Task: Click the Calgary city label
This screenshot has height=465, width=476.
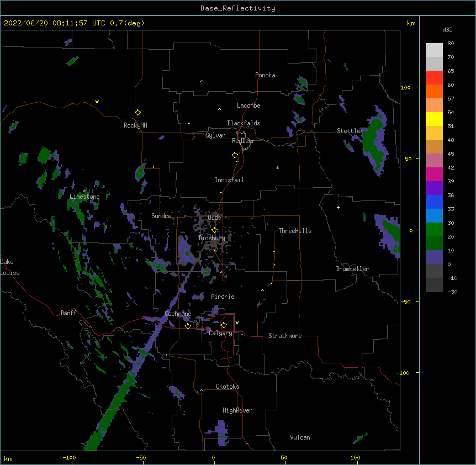Action: point(220,333)
